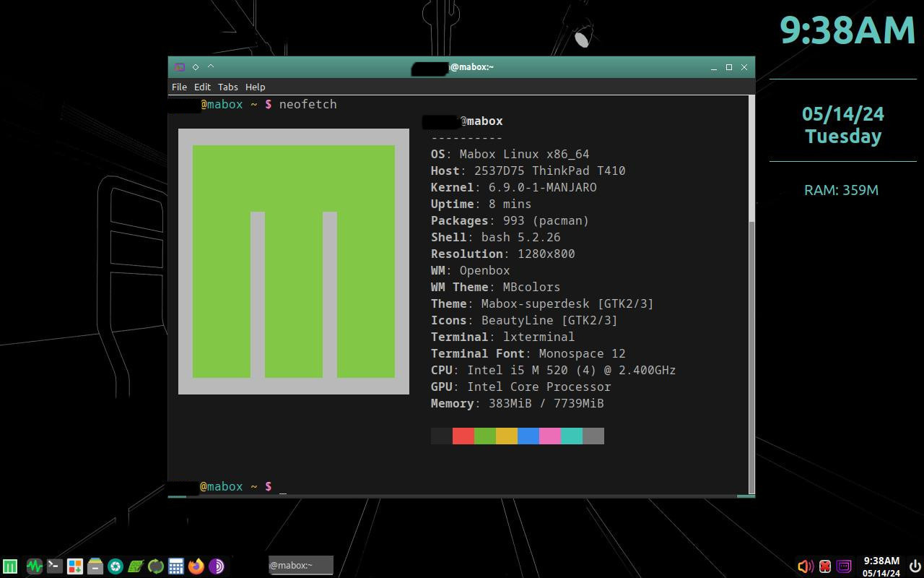
Task: Click the green color block in neofetch output
Action: [x=485, y=436]
